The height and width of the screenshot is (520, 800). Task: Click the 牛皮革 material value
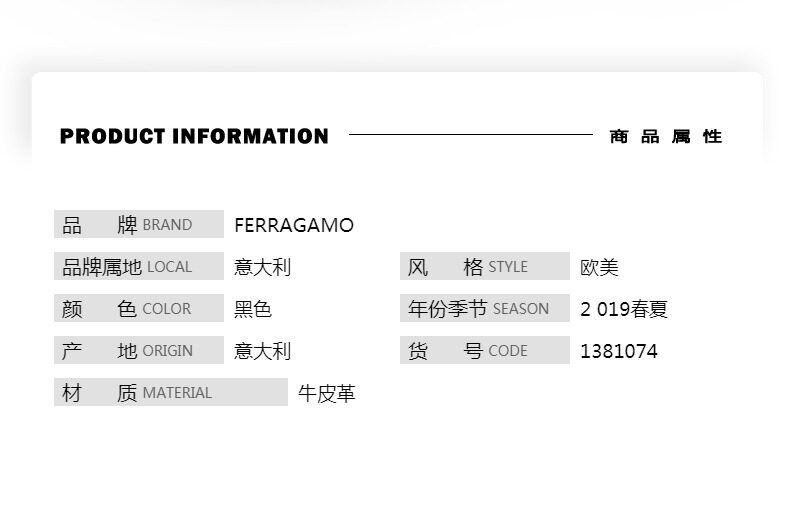[x=327, y=393]
